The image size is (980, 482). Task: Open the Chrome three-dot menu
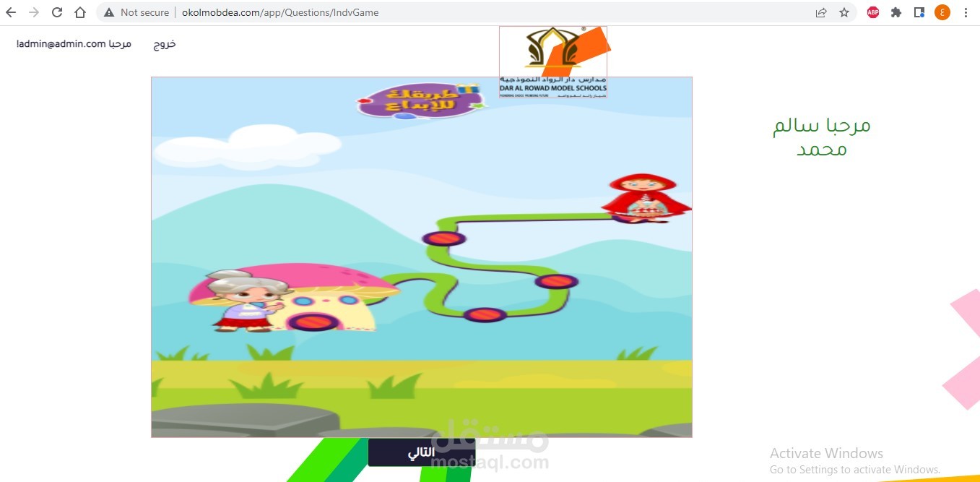point(966,12)
